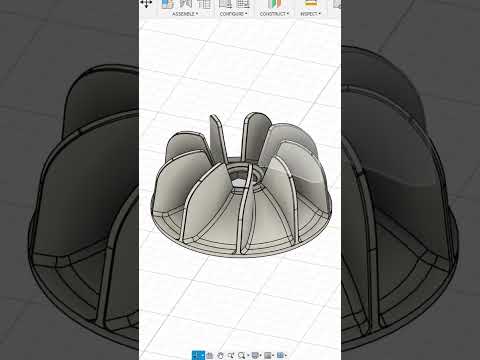This screenshot has width=480, height=360.
Task: Activate the highlighted Orbit tool in navigation bar
Action: pos(198,355)
